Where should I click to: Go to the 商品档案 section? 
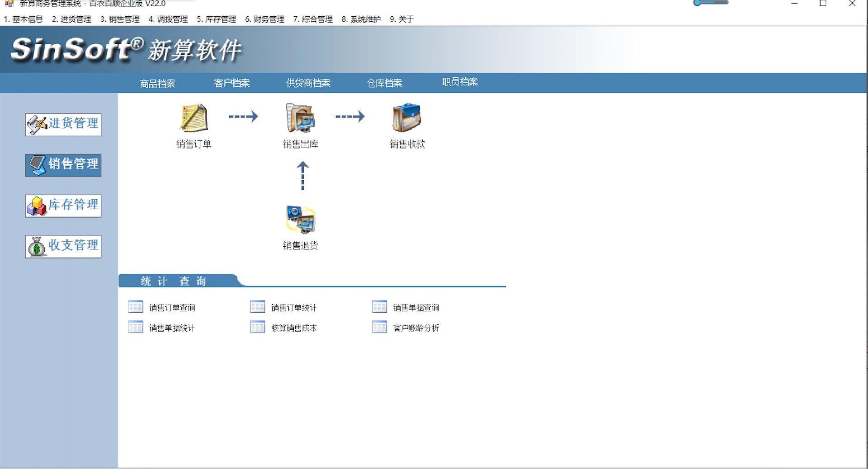click(158, 83)
